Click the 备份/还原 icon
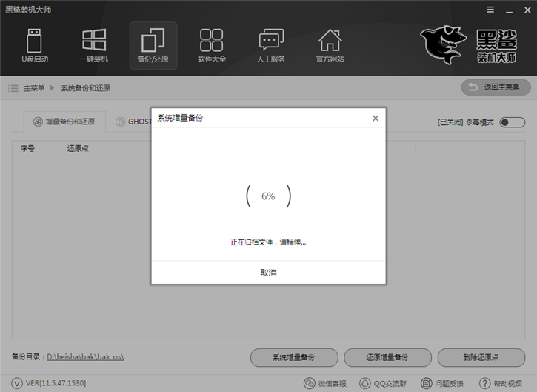This screenshot has width=537, height=392. click(x=153, y=44)
